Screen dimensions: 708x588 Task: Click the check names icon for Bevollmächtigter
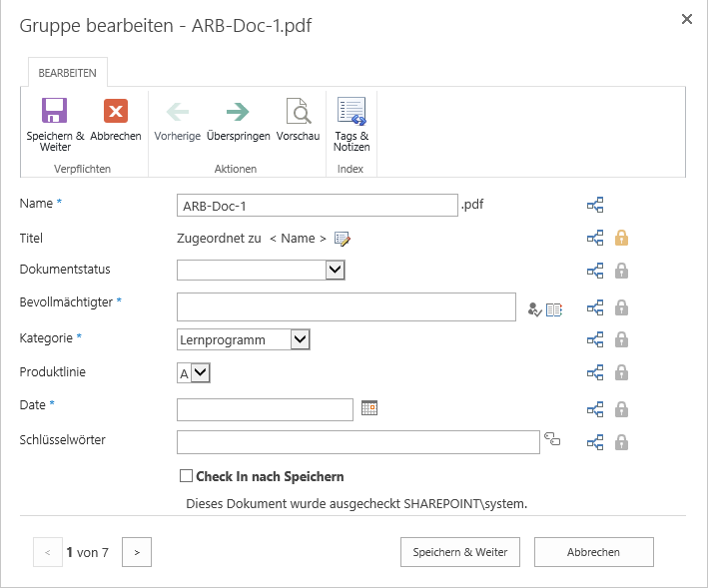click(x=534, y=309)
